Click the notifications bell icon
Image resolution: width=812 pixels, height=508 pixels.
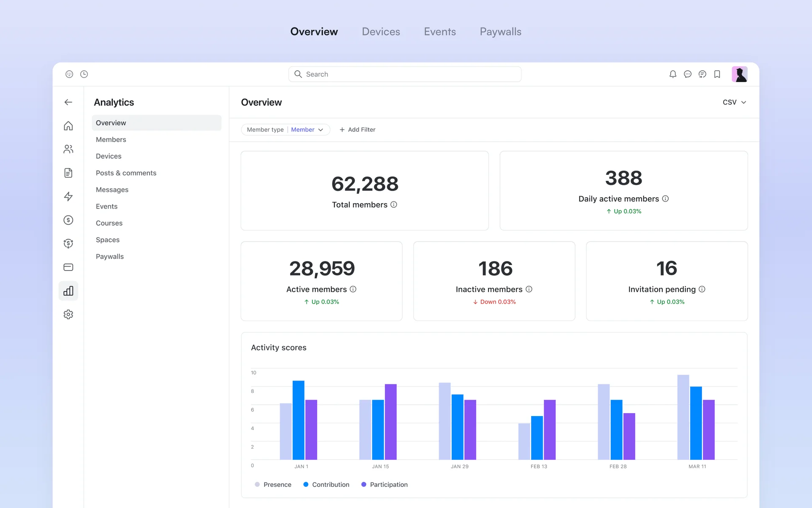pyautogui.click(x=672, y=74)
